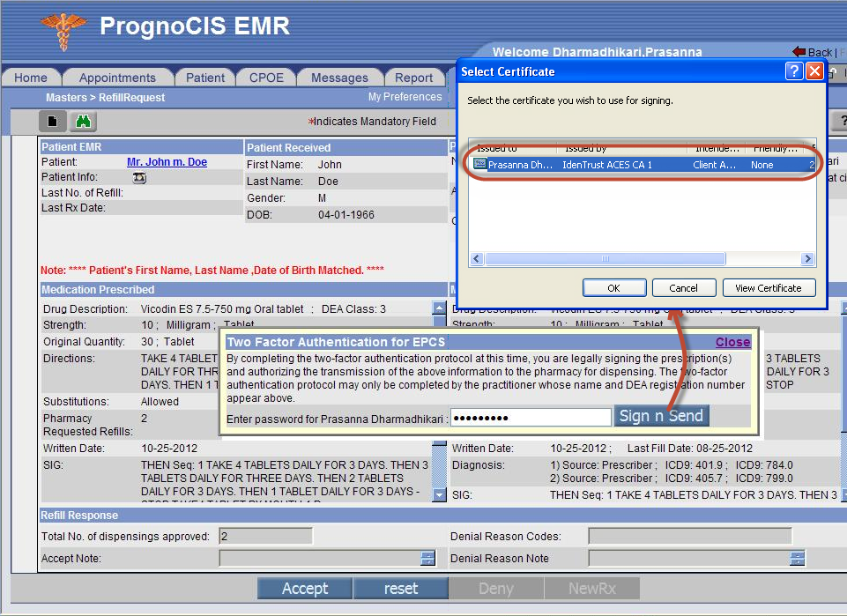Click the PrognoCIS caduceus logo

[63, 32]
